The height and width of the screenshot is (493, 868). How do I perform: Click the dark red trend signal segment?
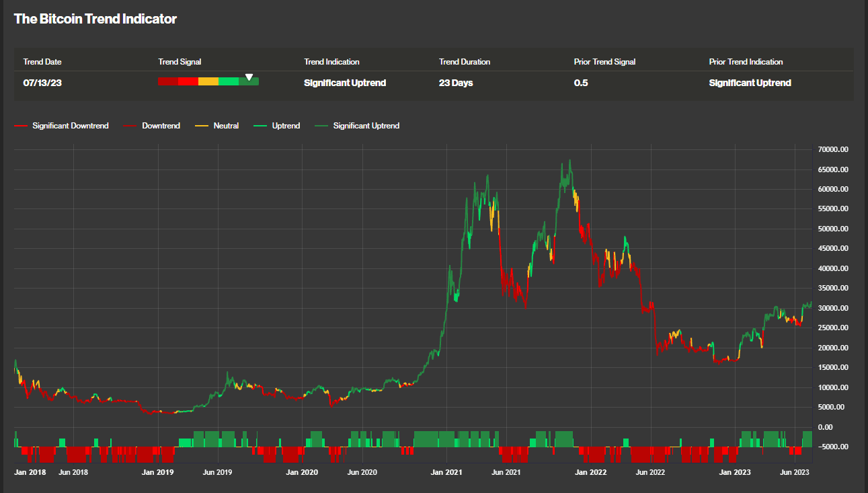(168, 81)
